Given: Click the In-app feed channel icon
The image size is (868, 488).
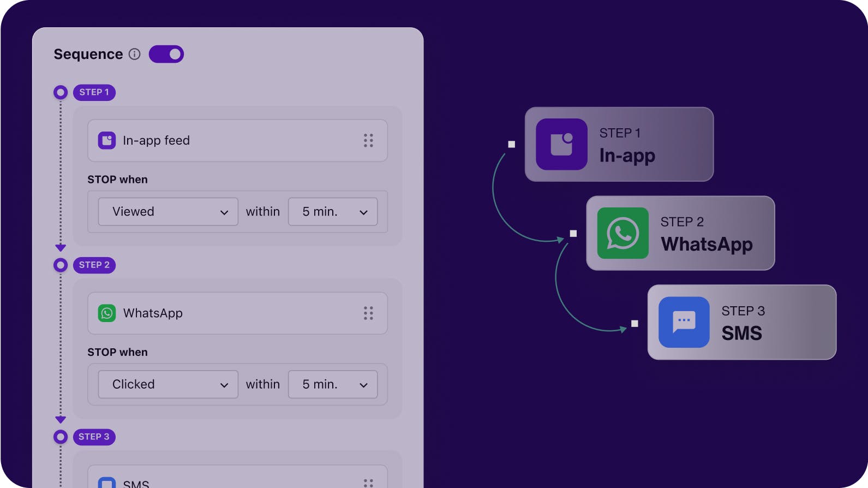Looking at the screenshot, I should point(107,140).
